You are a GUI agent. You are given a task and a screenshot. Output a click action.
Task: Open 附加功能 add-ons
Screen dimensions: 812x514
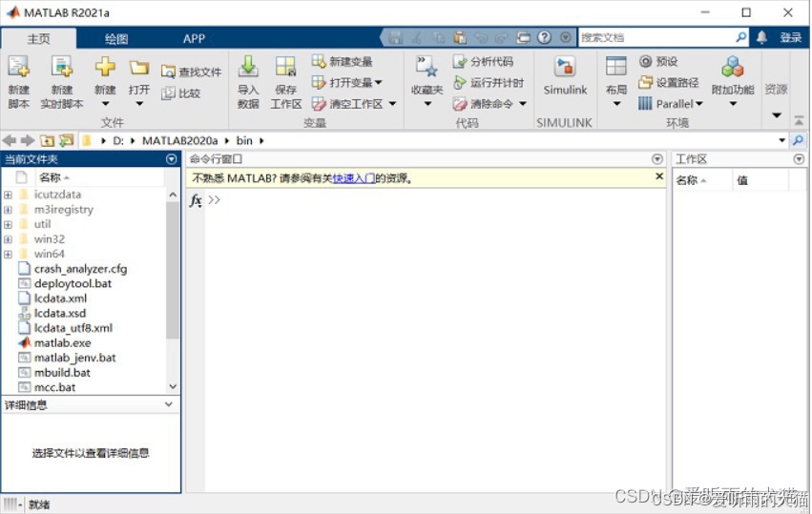point(733,81)
